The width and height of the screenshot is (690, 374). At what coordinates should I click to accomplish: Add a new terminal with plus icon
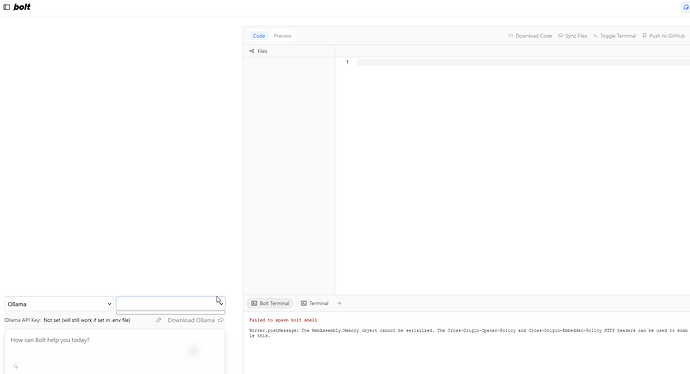coord(339,303)
